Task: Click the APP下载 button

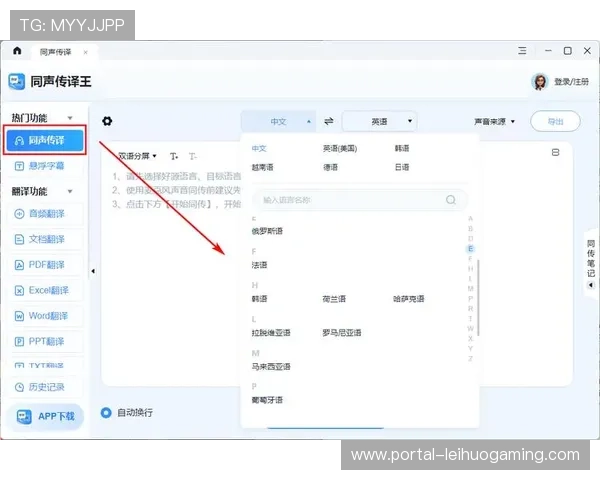Action: [x=45, y=416]
